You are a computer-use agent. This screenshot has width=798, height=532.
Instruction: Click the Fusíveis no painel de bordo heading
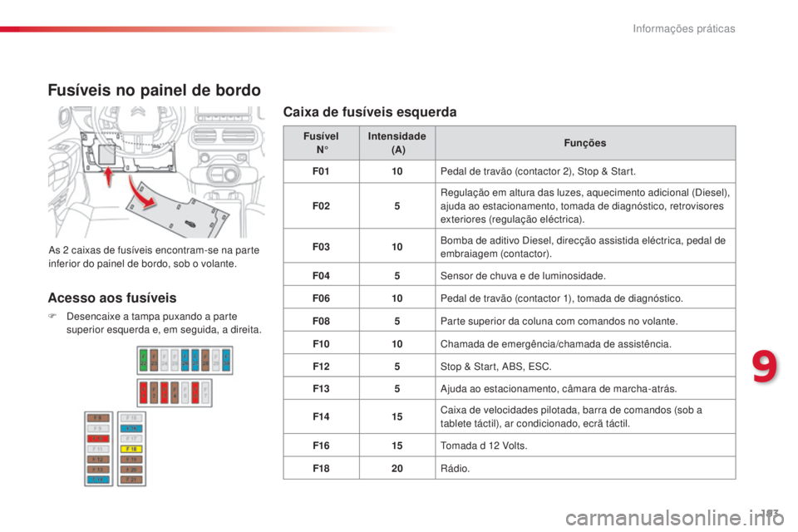click(x=155, y=90)
